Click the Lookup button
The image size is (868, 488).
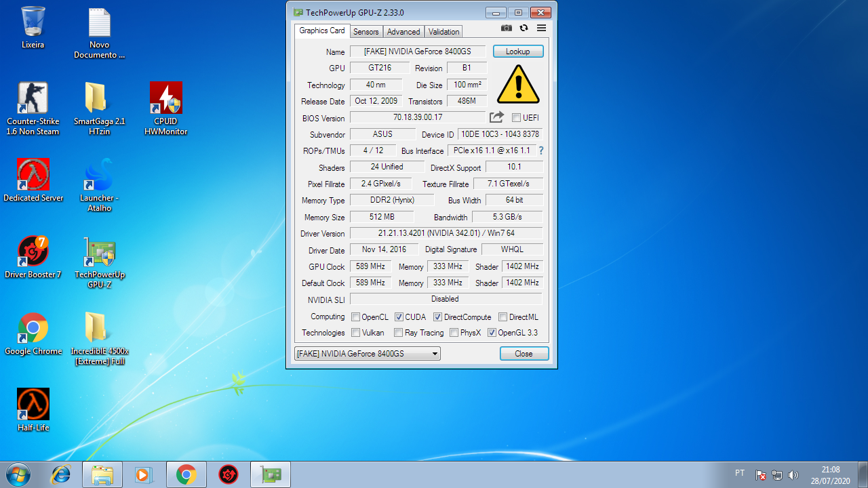tap(518, 52)
